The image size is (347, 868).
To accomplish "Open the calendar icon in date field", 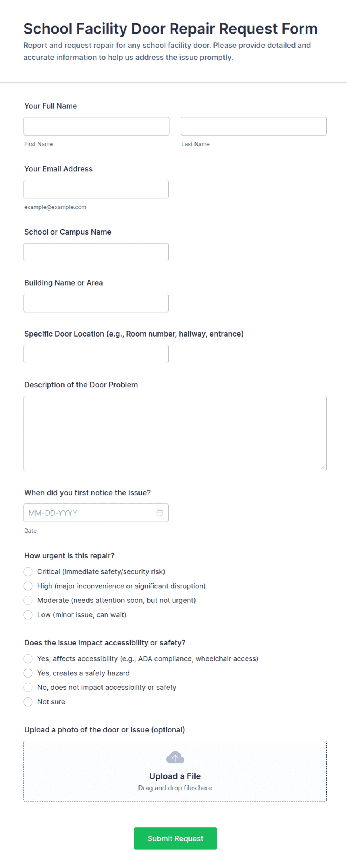I will [x=160, y=513].
